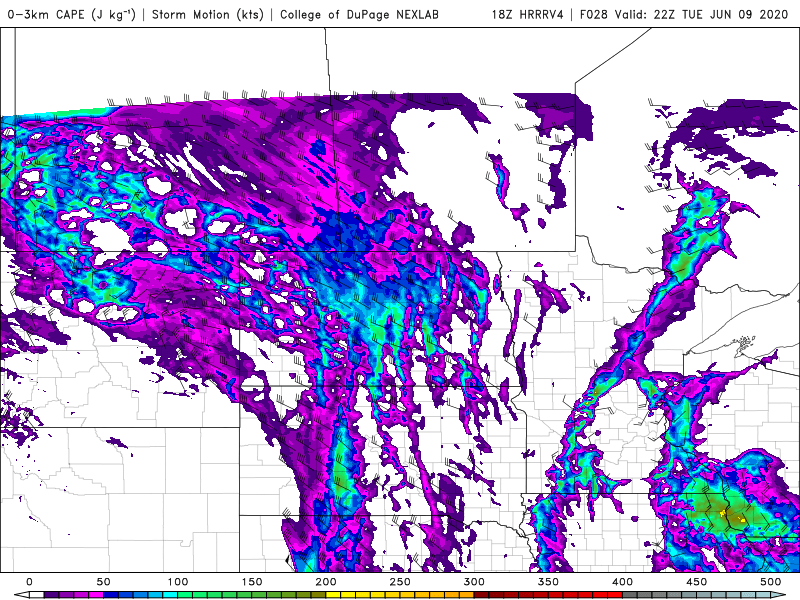Click the '18Z HRRRV4' model label
Screen dimensions: 800x600
527,14
